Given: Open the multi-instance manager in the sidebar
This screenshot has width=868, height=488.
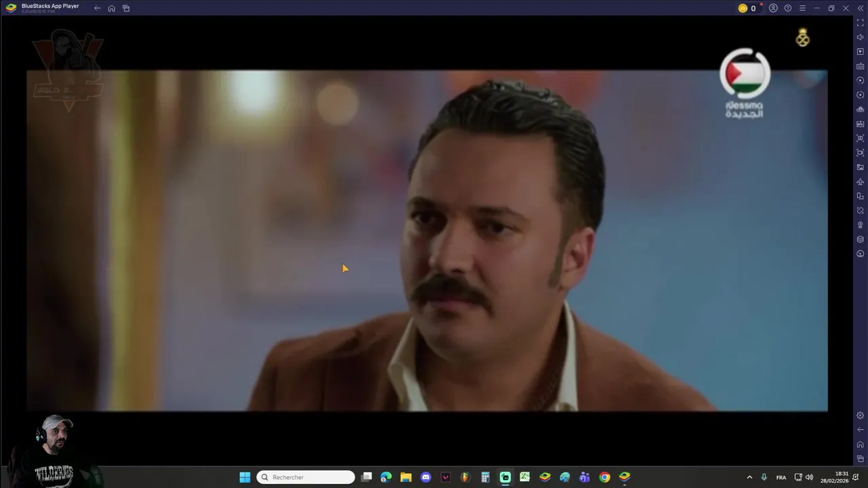Looking at the screenshot, I should pos(861,110).
